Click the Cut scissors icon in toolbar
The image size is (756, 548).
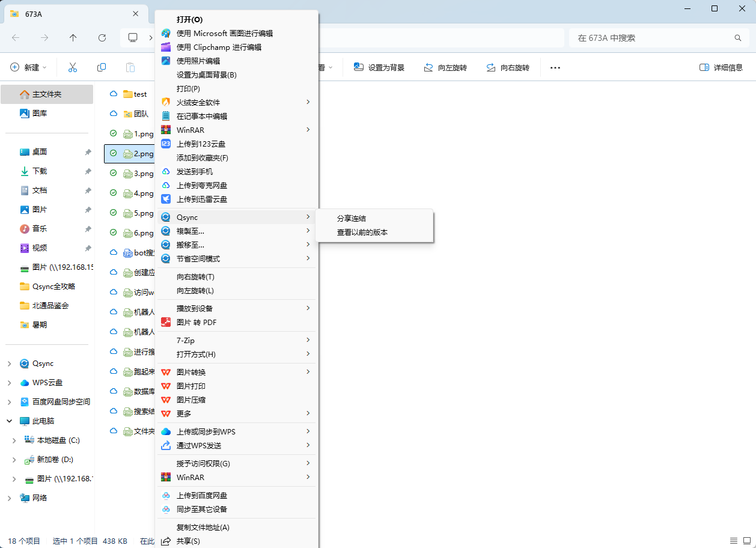click(x=73, y=67)
